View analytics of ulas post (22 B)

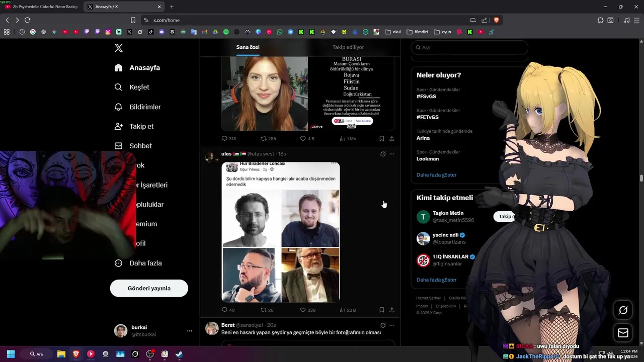point(348,310)
